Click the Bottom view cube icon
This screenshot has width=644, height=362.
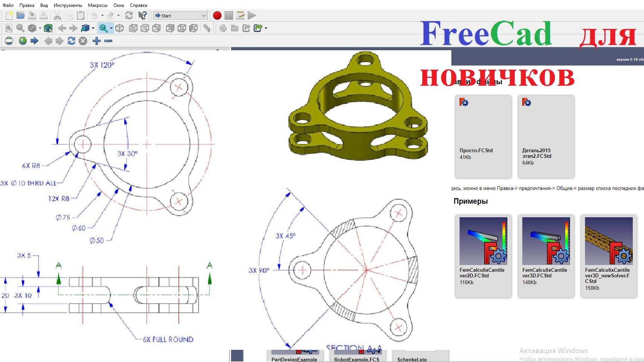[x=182, y=28]
